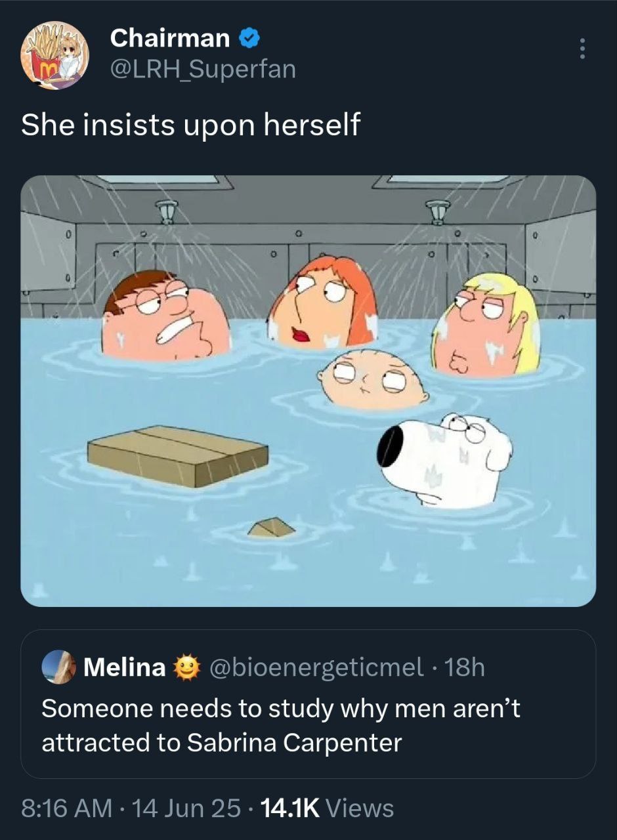The width and height of the screenshot is (617, 840).
Task: Click Melina's small profile avatar
Action: click(58, 667)
